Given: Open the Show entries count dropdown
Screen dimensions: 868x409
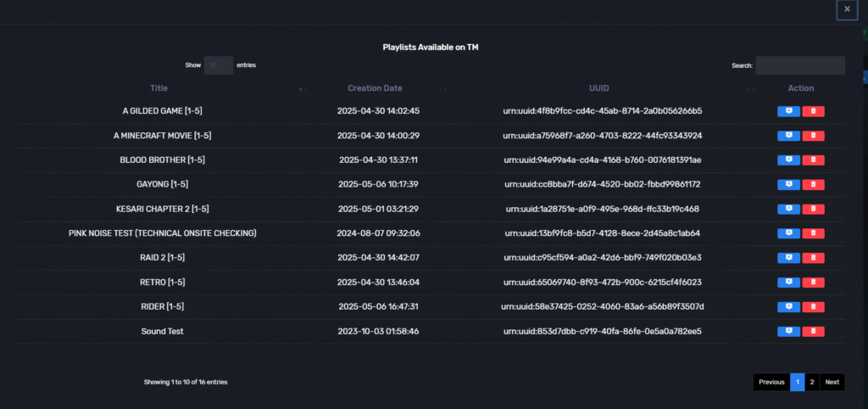Looking at the screenshot, I should 219,65.
